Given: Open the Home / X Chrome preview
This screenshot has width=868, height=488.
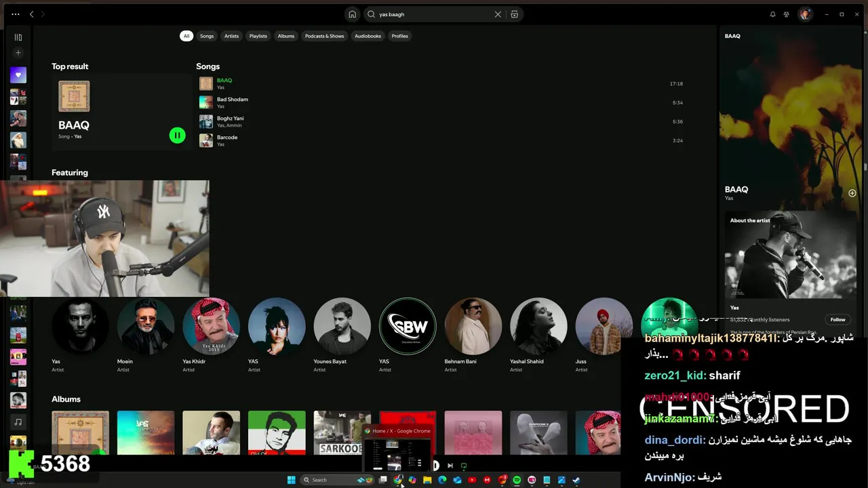Looking at the screenshot, I should pos(398,449).
